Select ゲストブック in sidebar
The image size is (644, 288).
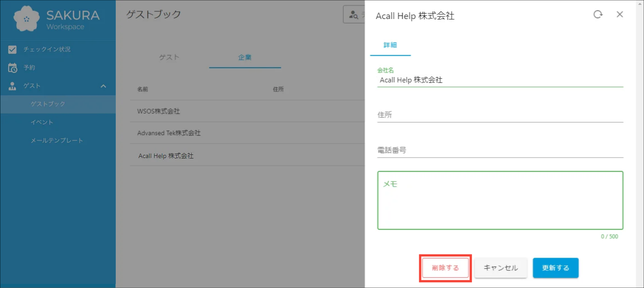(58, 104)
